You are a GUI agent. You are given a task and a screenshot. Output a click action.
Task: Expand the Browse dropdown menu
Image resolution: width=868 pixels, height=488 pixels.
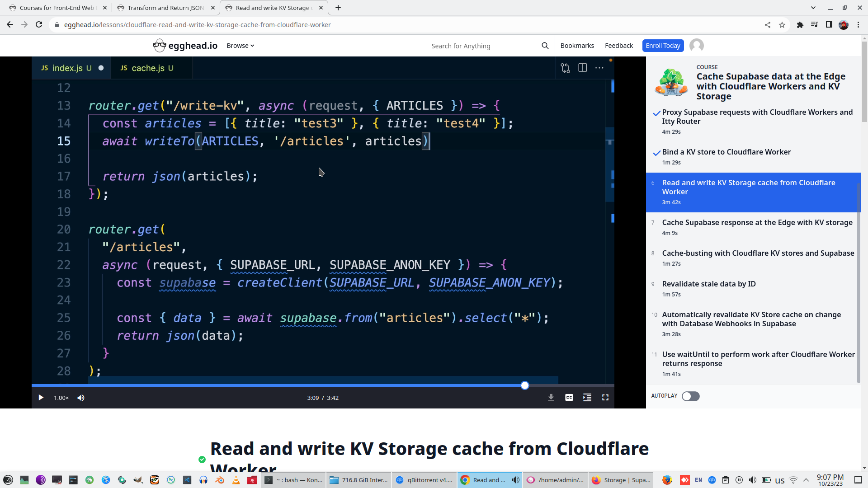(240, 46)
